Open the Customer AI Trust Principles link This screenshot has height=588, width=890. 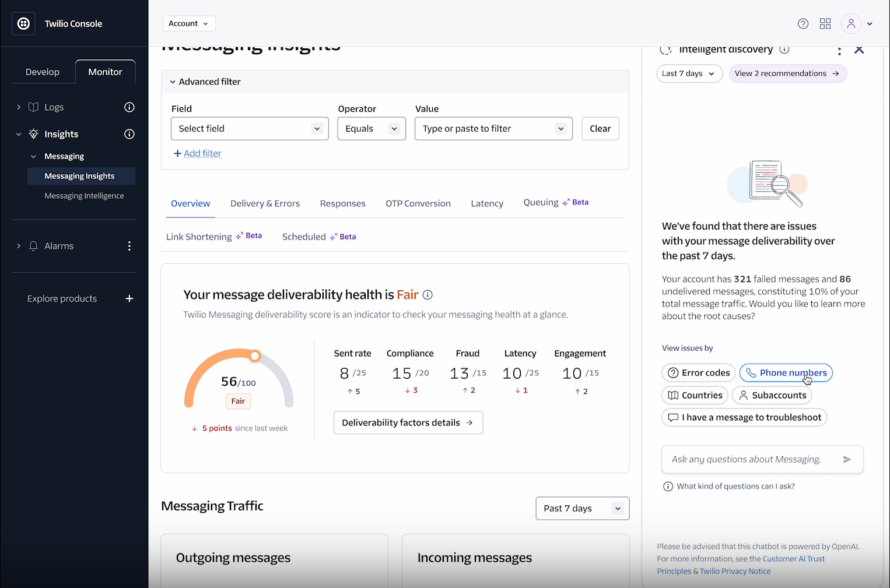coord(794,559)
